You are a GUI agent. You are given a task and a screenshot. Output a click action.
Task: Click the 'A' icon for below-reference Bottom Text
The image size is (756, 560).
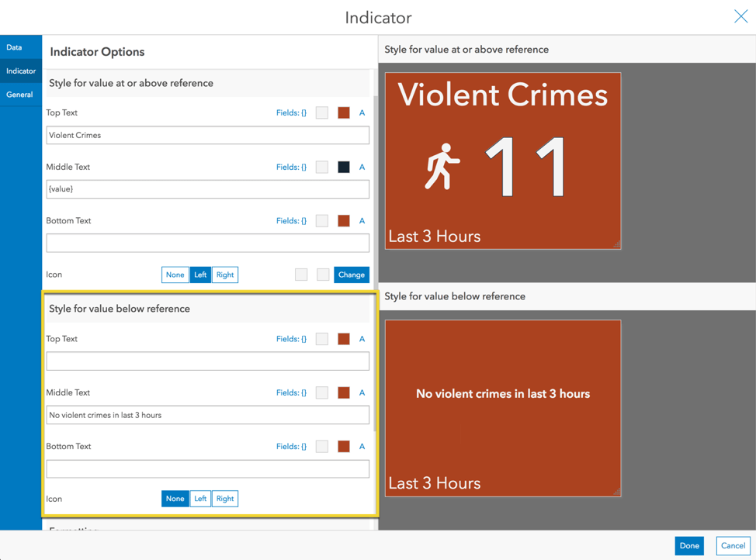(x=362, y=447)
